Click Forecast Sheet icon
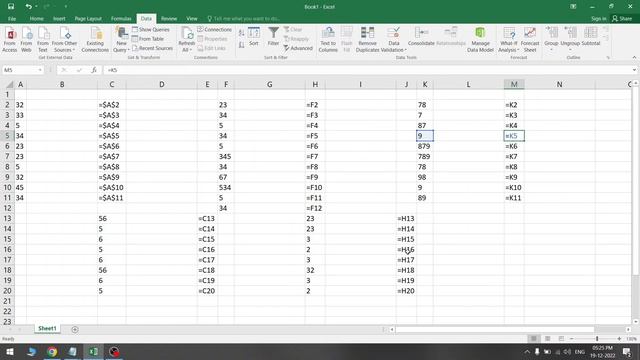The height and width of the screenshot is (360, 640). point(530,40)
